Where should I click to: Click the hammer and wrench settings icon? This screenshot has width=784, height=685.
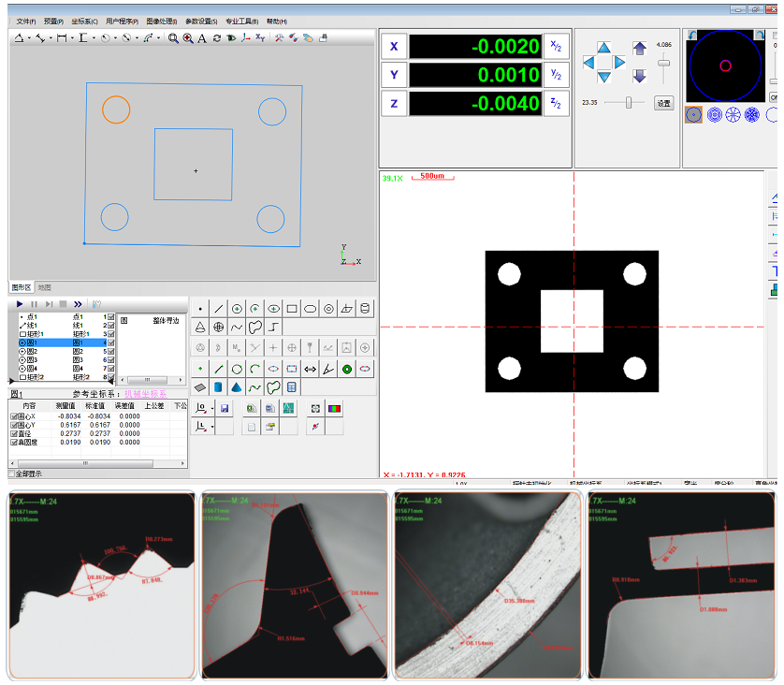click(279, 38)
